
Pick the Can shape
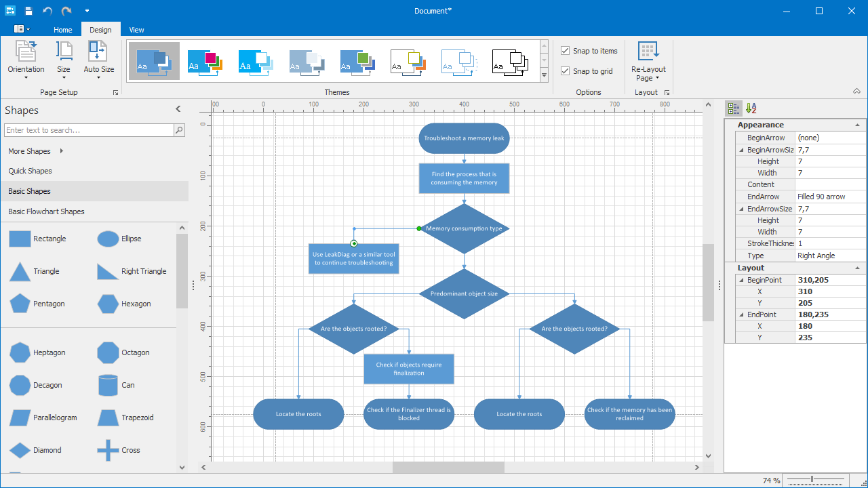pyautogui.click(x=116, y=385)
